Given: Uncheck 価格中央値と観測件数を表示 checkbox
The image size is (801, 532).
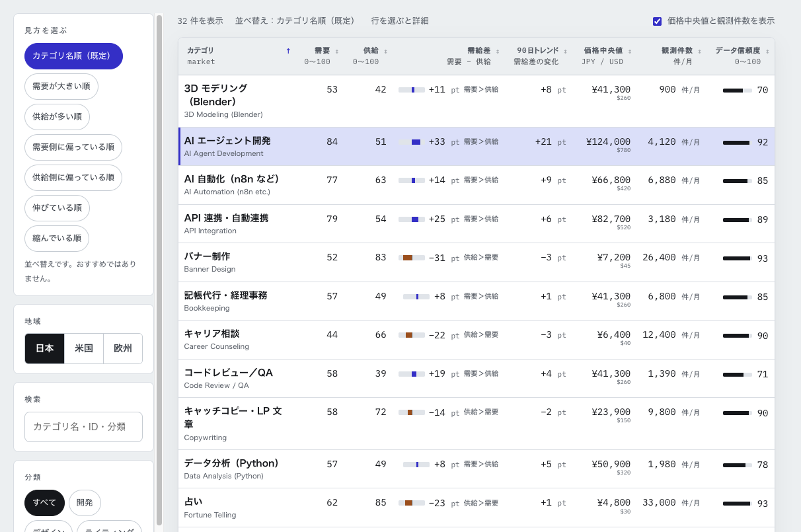Looking at the screenshot, I should tap(657, 21).
